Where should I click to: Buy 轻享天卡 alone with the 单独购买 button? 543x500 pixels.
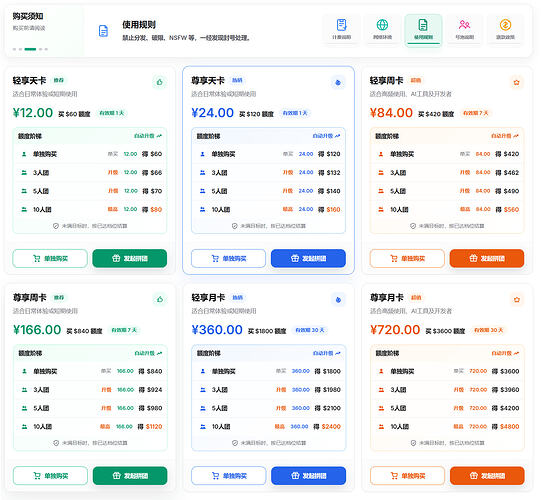coord(50,258)
